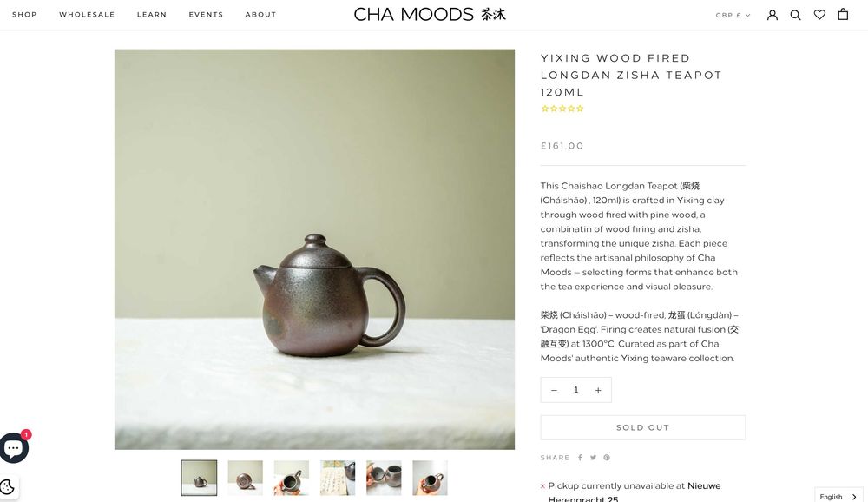Open the Shopify chat bubble
Screen dimensions: 868x502
14,447
